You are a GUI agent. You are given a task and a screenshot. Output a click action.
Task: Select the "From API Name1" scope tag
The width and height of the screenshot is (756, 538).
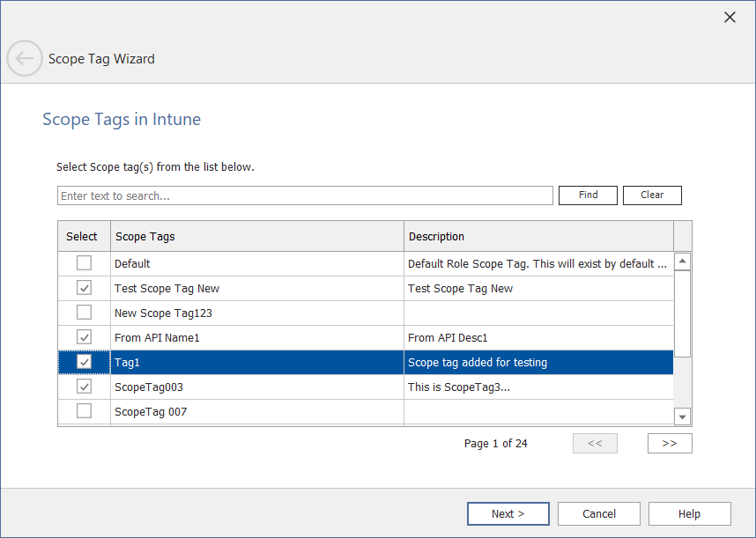coord(157,337)
